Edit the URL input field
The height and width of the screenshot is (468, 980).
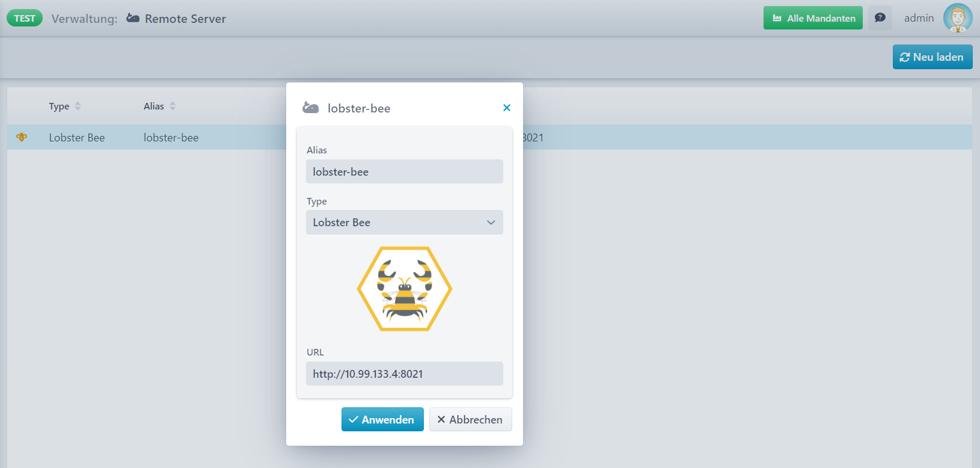coord(405,374)
